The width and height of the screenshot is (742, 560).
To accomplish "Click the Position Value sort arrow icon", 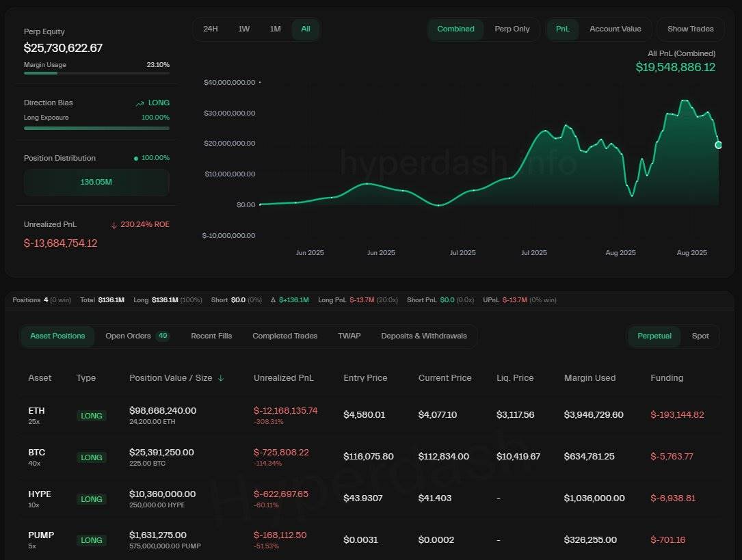I will 220,378.
